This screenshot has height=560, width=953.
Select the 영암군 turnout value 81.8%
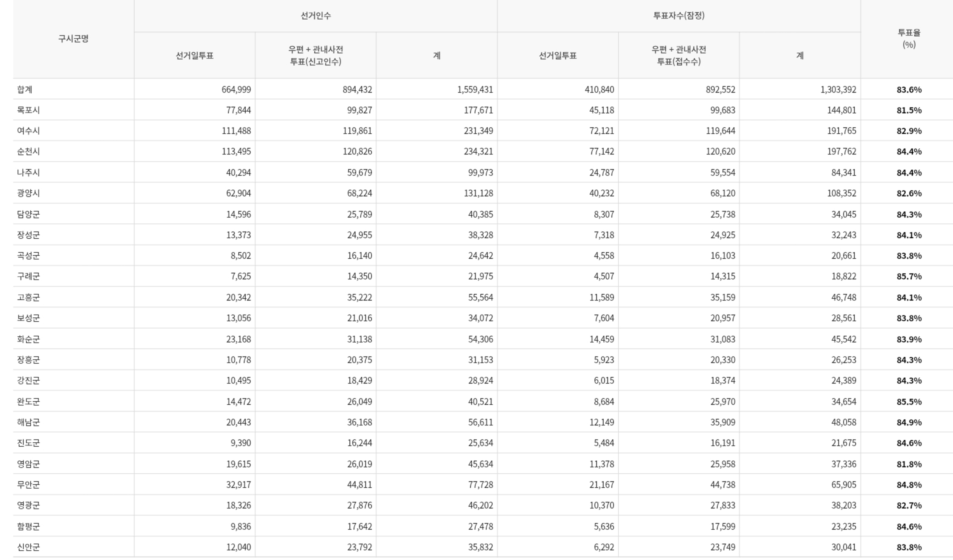coord(909,464)
